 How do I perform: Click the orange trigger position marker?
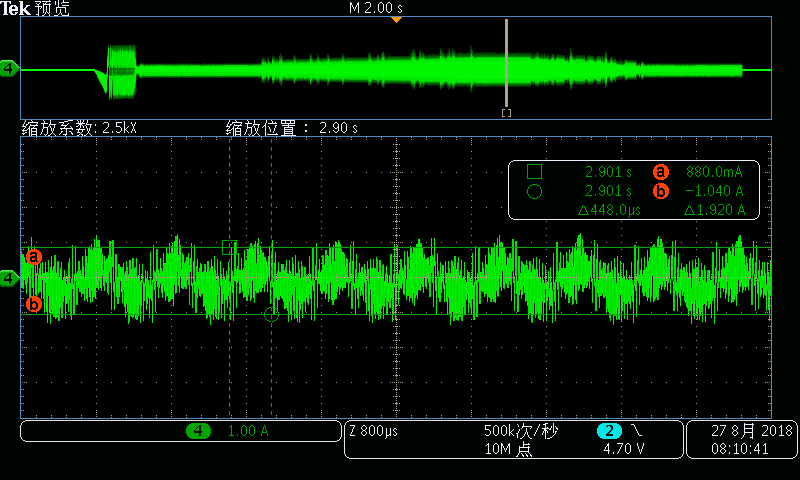tap(396, 19)
